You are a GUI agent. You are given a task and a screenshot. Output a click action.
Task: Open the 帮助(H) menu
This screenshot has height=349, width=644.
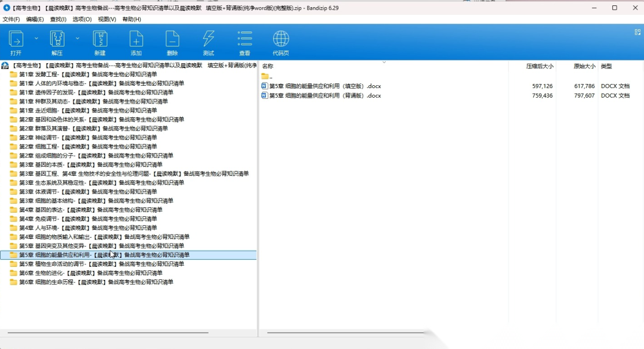click(132, 19)
